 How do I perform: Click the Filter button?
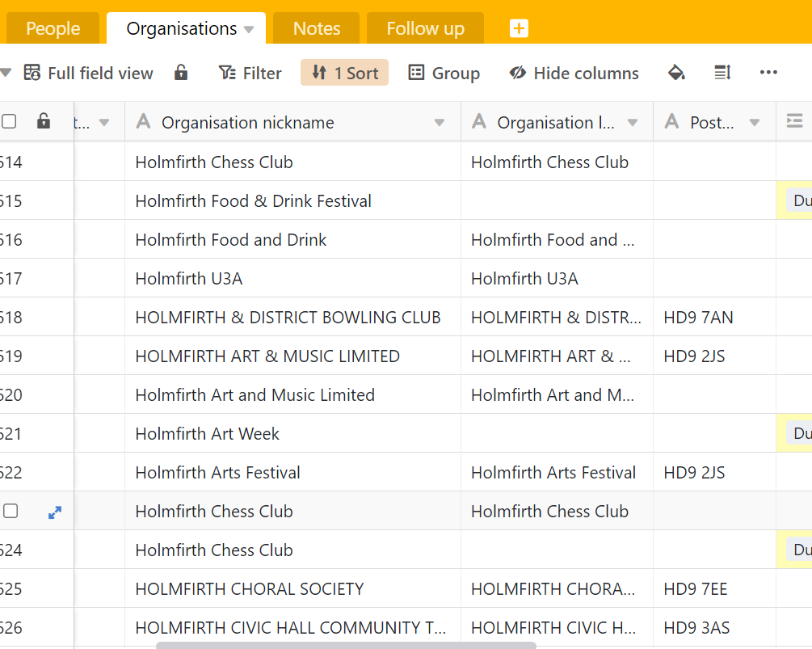tap(250, 73)
